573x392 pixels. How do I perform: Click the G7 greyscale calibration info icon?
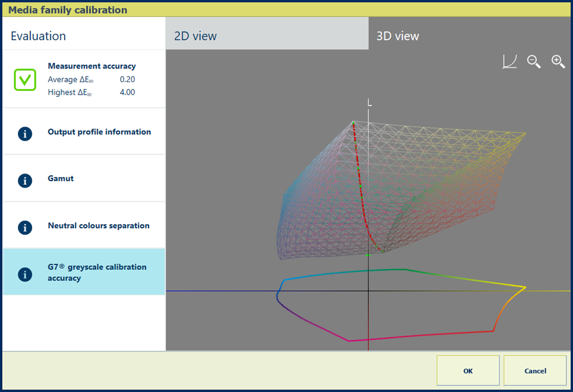[x=25, y=274]
